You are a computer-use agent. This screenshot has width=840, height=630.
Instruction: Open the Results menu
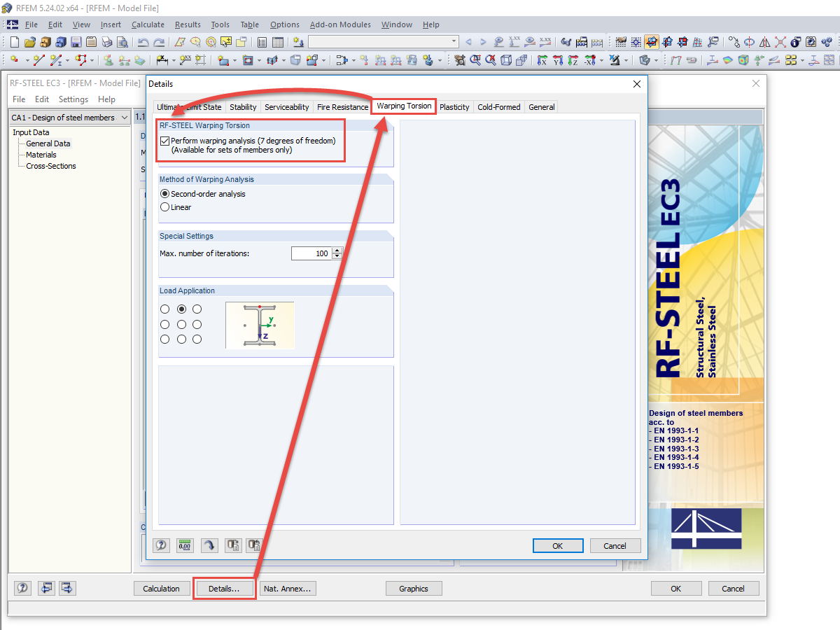[x=188, y=24]
